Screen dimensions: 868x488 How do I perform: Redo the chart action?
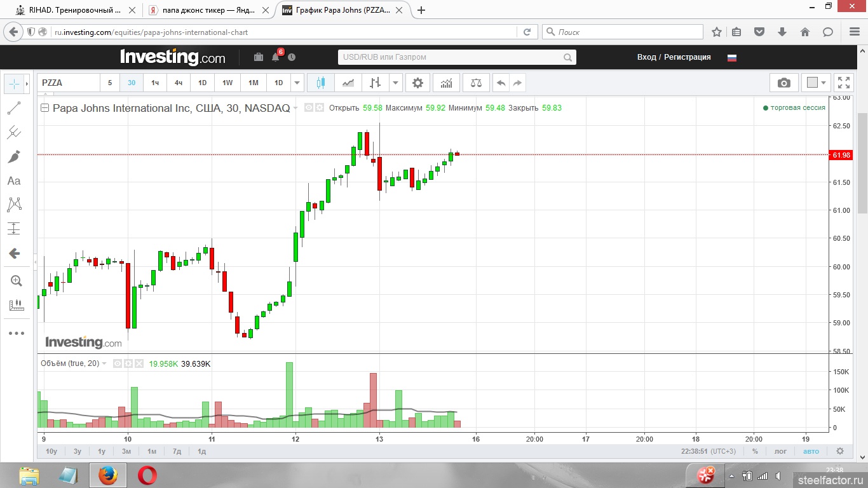[517, 83]
